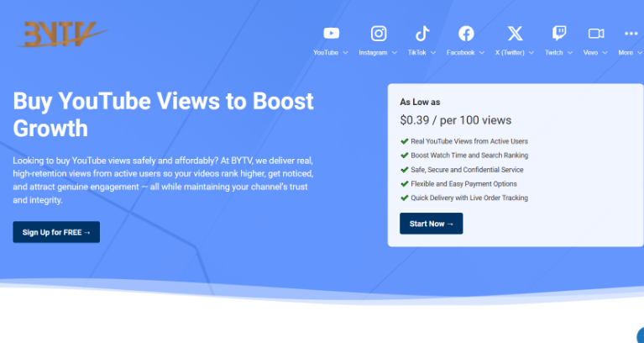Click the Instagram camera icon
The height and width of the screenshot is (343, 644).
[x=379, y=34]
